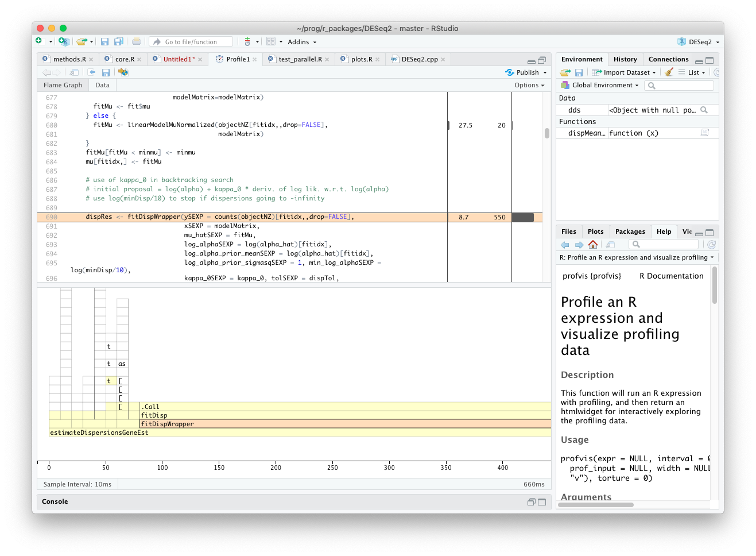Show in new window icon in Profile toolbar

tap(74, 72)
